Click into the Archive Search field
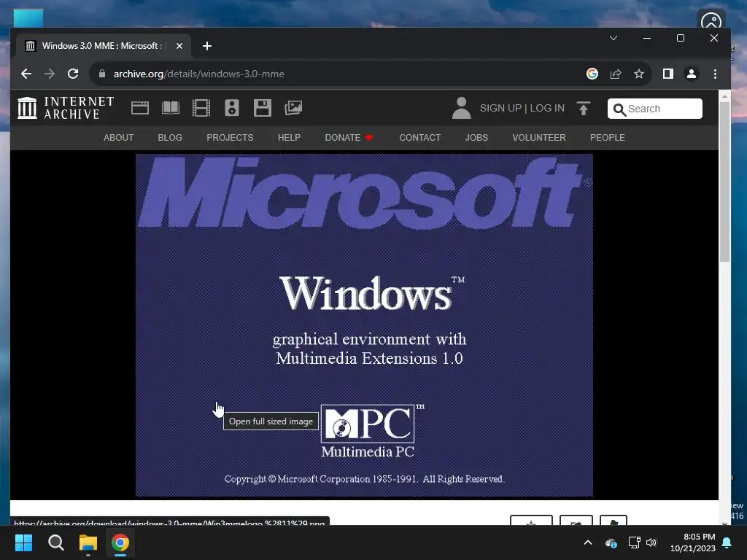The width and height of the screenshot is (747, 560). [x=654, y=109]
